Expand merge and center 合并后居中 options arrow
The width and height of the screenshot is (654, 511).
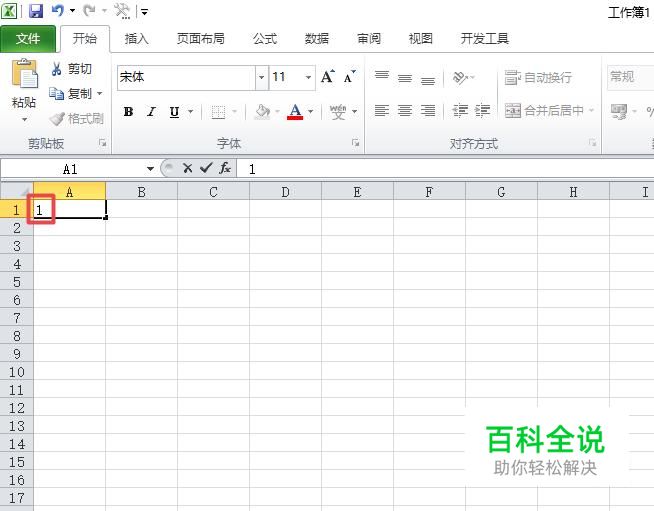[x=591, y=111]
